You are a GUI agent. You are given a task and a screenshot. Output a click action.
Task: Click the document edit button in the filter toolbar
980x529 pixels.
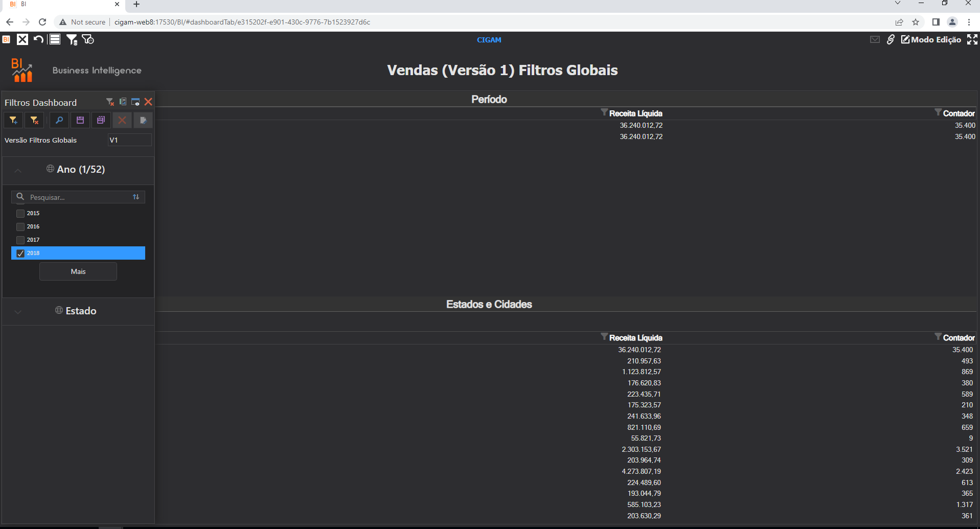tap(143, 120)
